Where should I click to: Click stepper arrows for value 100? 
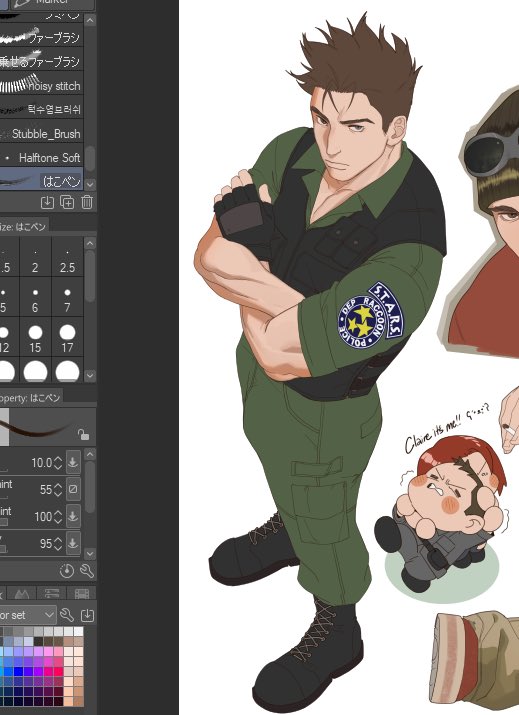[x=58, y=516]
